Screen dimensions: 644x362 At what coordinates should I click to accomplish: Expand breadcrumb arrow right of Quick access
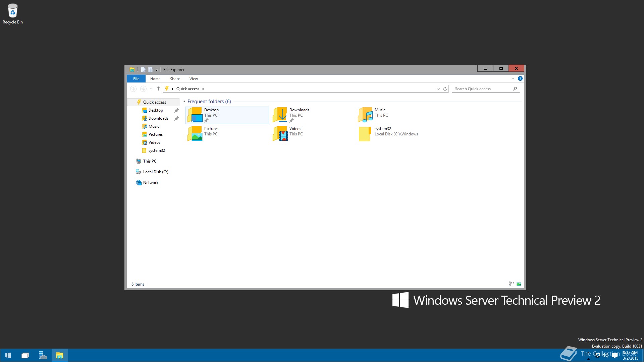(x=203, y=89)
